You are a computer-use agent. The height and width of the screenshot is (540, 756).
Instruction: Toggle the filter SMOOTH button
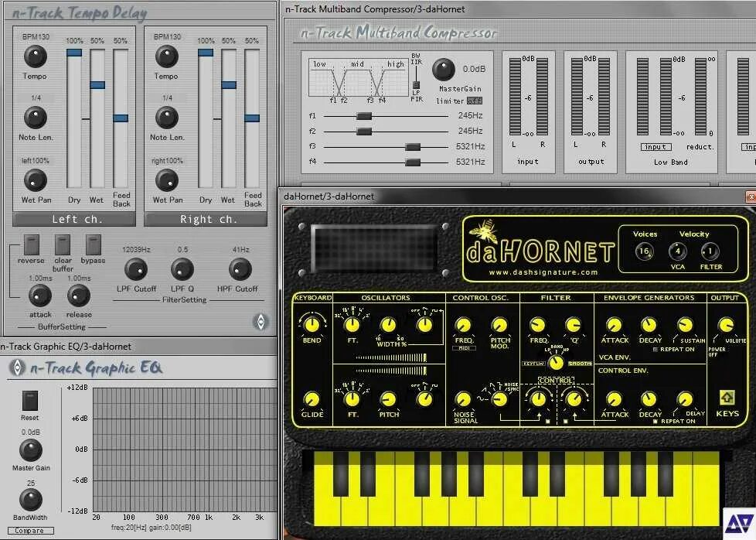[x=580, y=364]
